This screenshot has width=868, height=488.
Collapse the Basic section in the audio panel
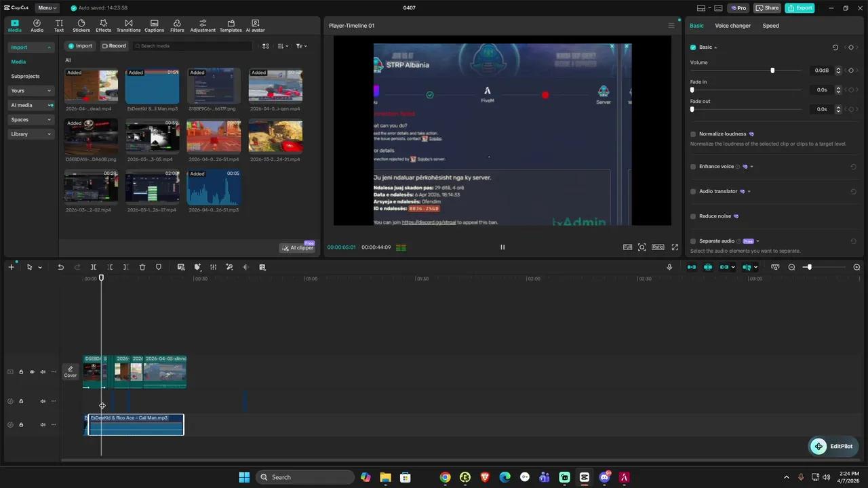click(x=713, y=47)
